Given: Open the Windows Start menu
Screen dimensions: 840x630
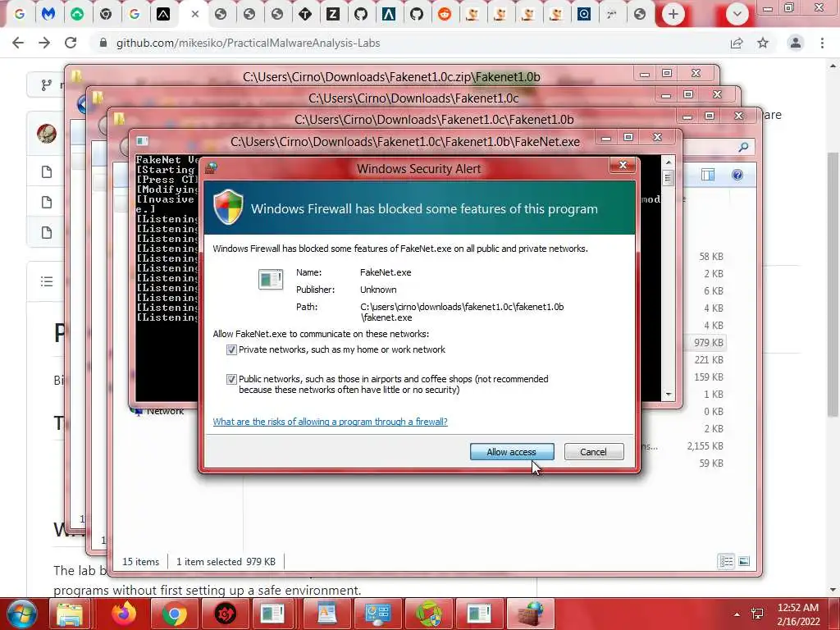Looking at the screenshot, I should click(22, 614).
